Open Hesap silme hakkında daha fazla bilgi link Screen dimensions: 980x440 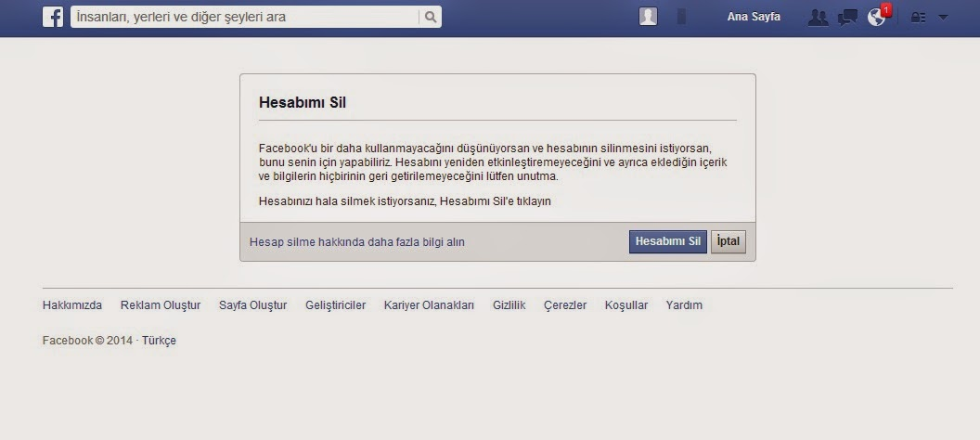357,242
